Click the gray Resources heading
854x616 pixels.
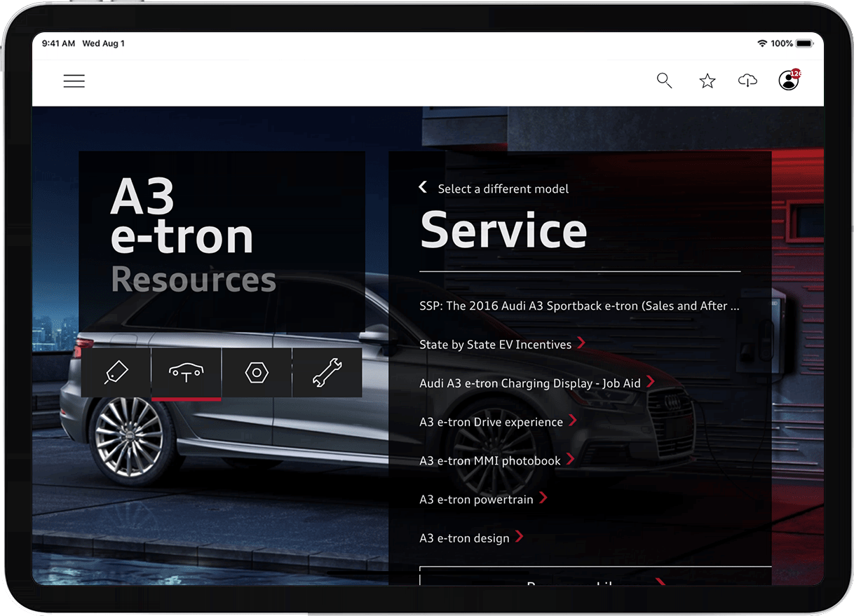pyautogui.click(x=194, y=280)
